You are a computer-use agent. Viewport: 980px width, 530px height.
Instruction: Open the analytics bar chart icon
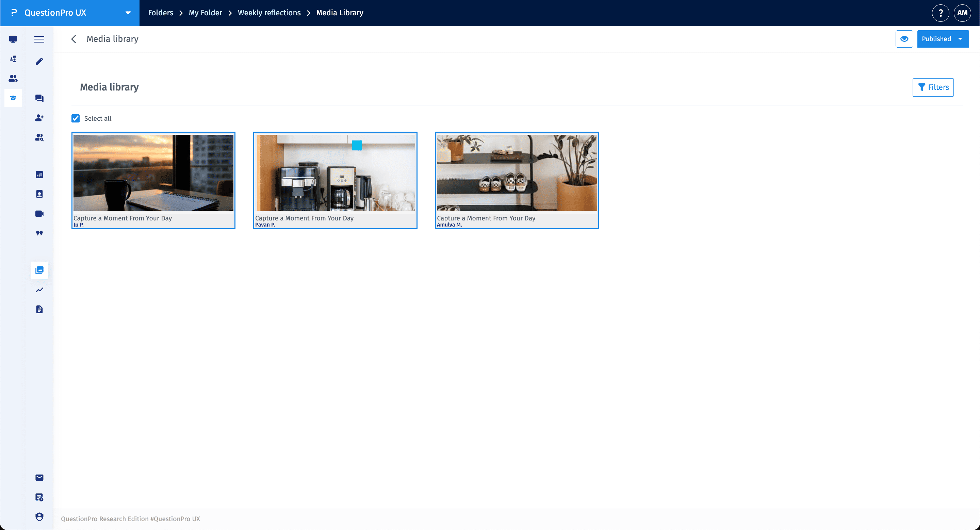[39, 174]
